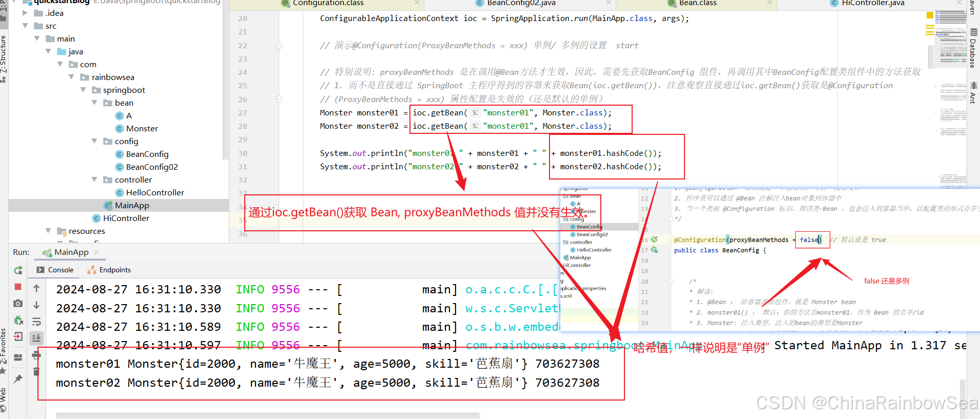The width and height of the screenshot is (980, 419).
Task: Click gutter bean icon on line 16
Action: point(654,240)
